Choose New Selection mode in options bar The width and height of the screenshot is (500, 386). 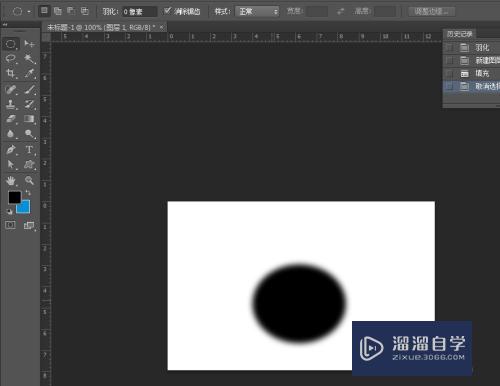[44, 11]
